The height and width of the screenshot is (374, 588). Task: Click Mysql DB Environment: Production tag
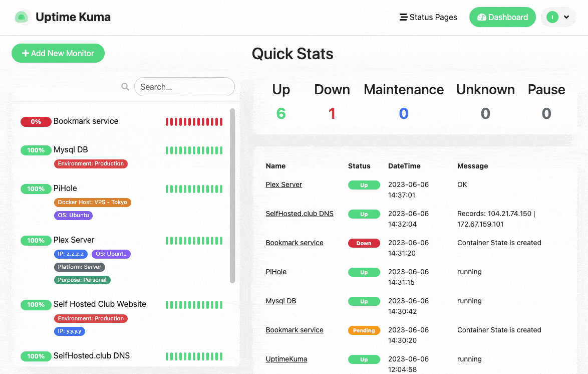coord(91,164)
